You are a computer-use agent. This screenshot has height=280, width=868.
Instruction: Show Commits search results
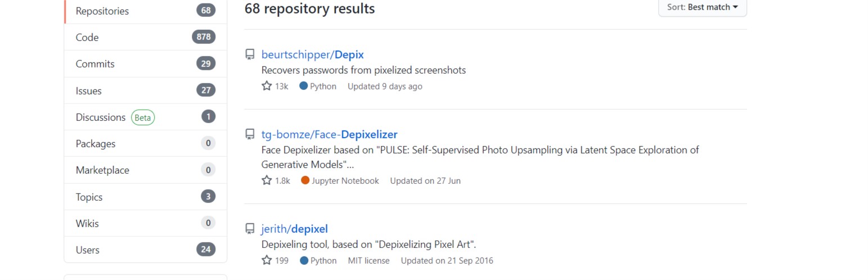[146, 64]
